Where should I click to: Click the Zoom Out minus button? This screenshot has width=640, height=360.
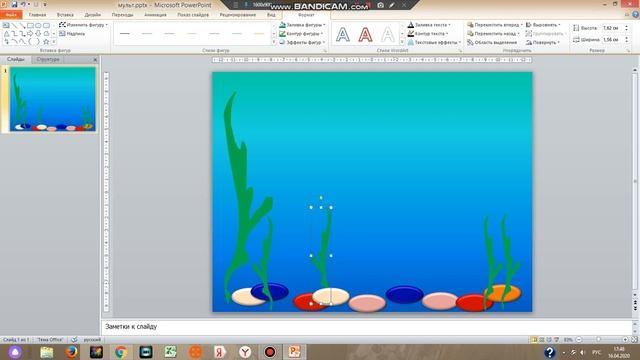coord(579,340)
